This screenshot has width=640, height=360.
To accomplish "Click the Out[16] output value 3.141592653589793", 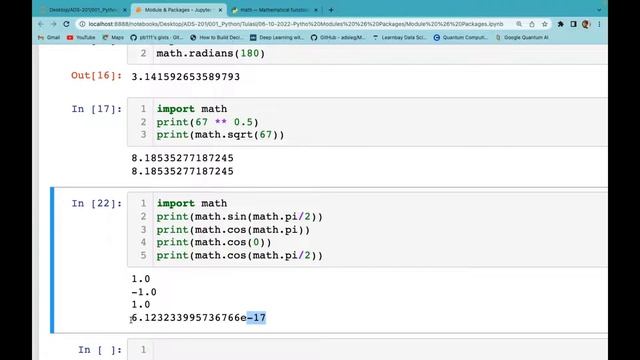I will coord(186,77).
